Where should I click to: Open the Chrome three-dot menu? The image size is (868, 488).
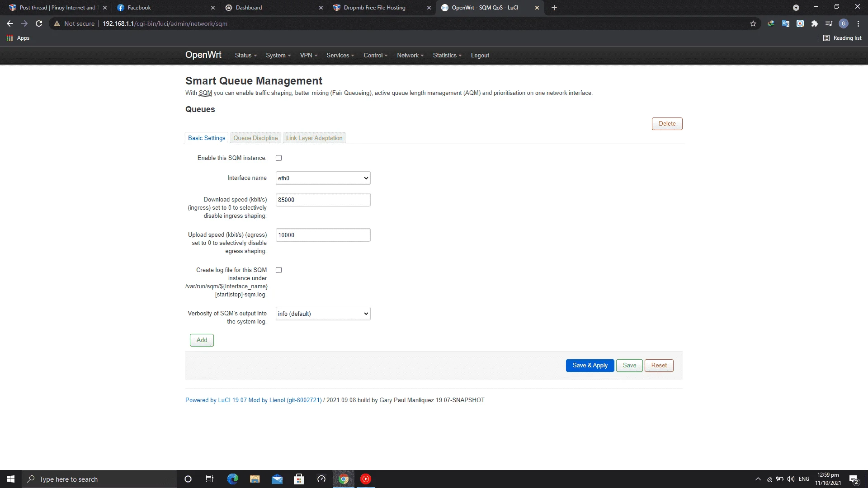coord(858,23)
